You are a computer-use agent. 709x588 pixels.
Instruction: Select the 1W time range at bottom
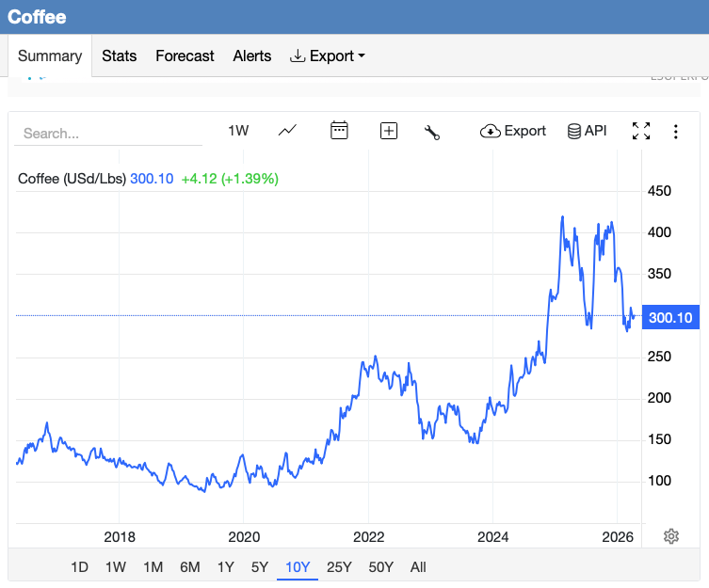point(116,566)
